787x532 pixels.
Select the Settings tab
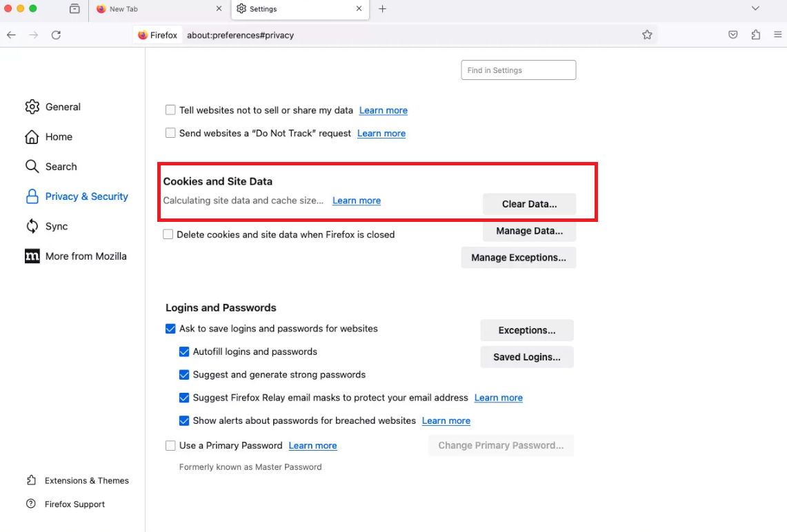pyautogui.click(x=300, y=9)
